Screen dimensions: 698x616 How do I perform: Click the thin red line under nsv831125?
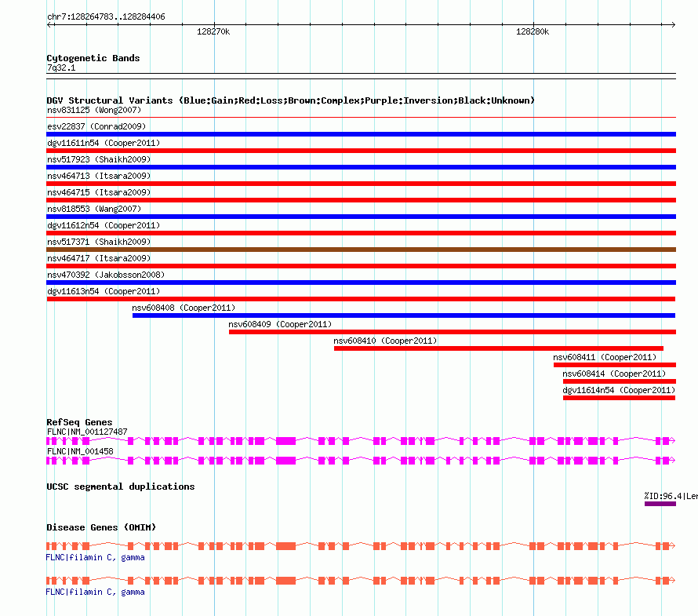[361, 118]
